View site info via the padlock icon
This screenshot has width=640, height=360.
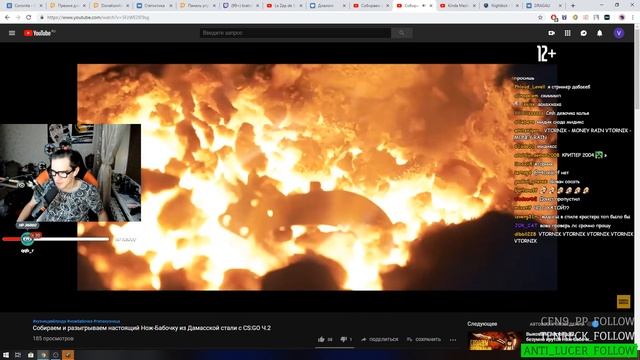click(42, 18)
